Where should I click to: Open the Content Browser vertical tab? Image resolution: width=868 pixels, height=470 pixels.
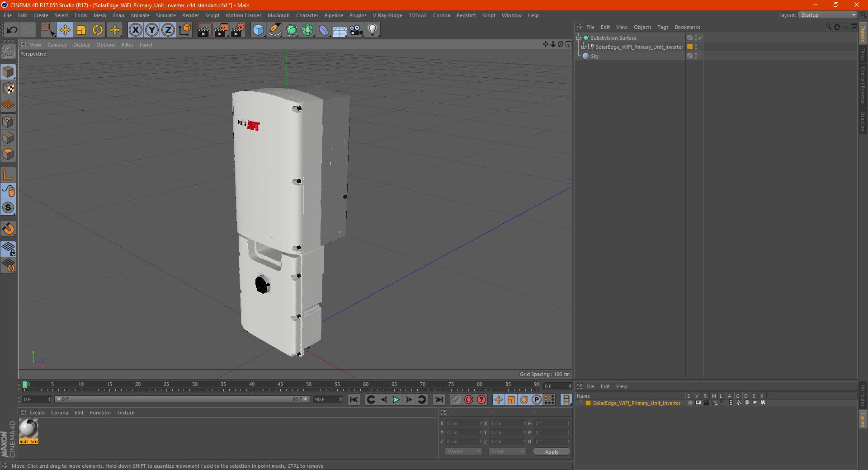pyautogui.click(x=863, y=85)
